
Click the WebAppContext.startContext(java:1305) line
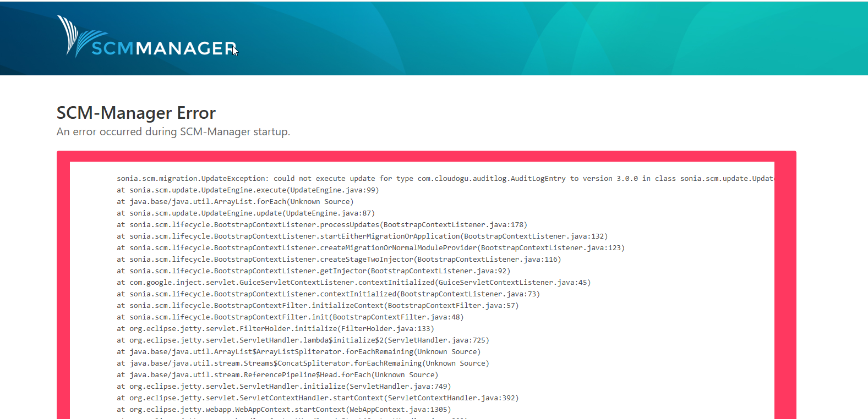[x=284, y=410]
